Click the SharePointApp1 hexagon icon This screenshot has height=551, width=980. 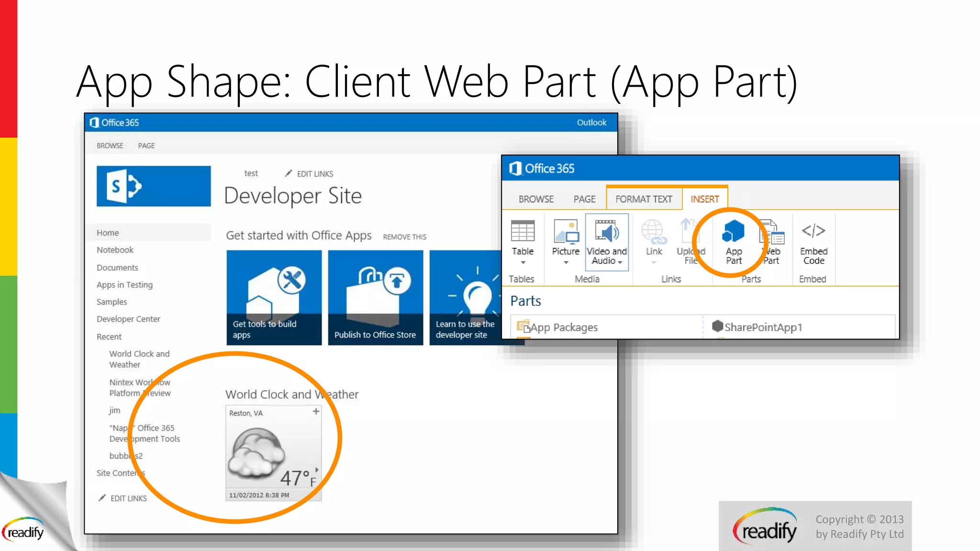tap(717, 326)
